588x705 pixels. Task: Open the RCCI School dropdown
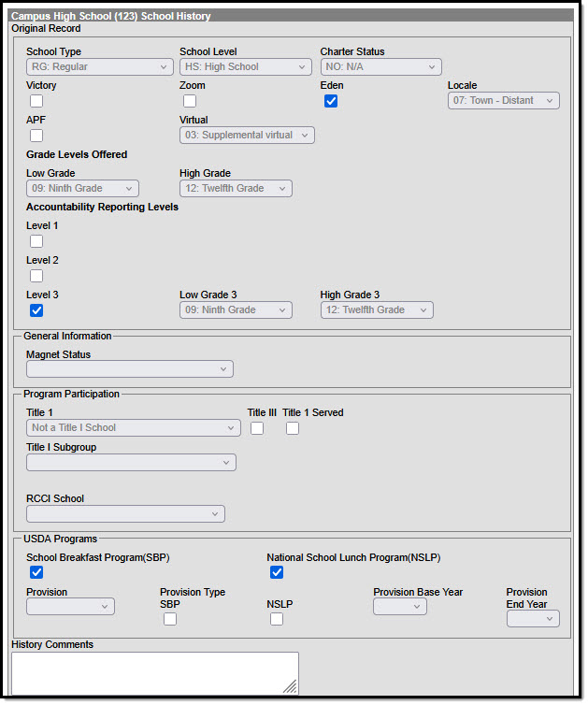[x=125, y=513]
